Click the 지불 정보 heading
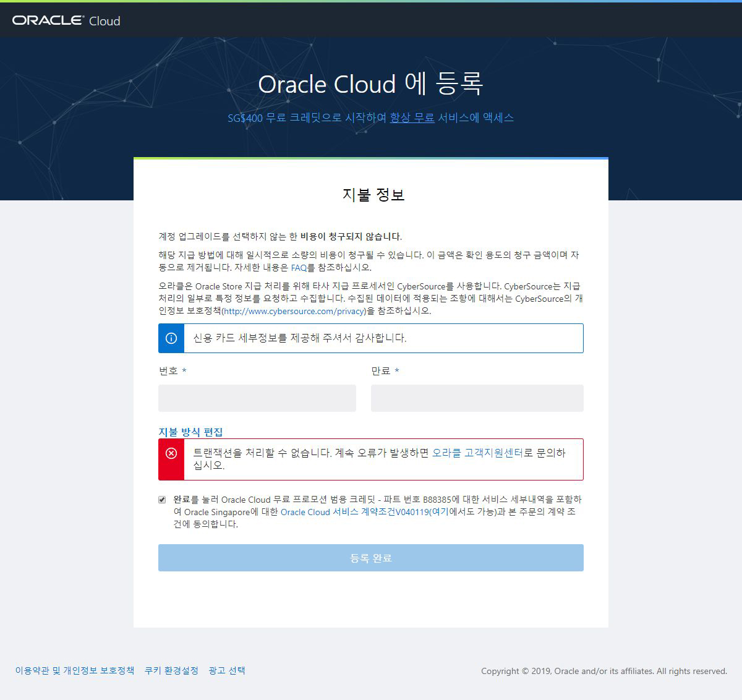This screenshot has width=742, height=700. 373,195
